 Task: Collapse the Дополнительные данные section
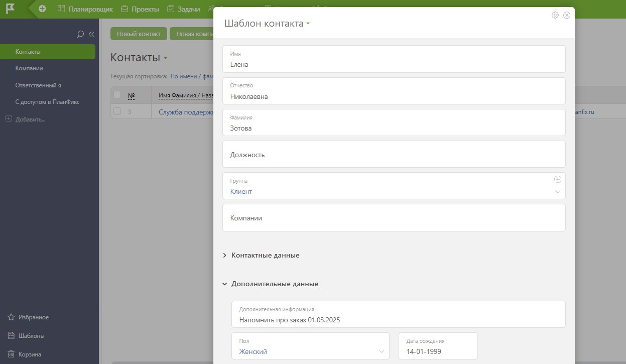(x=224, y=284)
